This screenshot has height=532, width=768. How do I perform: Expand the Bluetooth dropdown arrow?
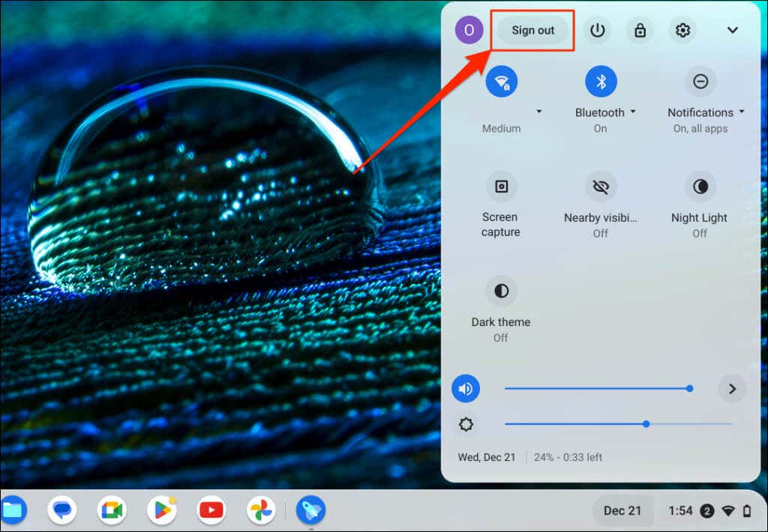coord(633,112)
